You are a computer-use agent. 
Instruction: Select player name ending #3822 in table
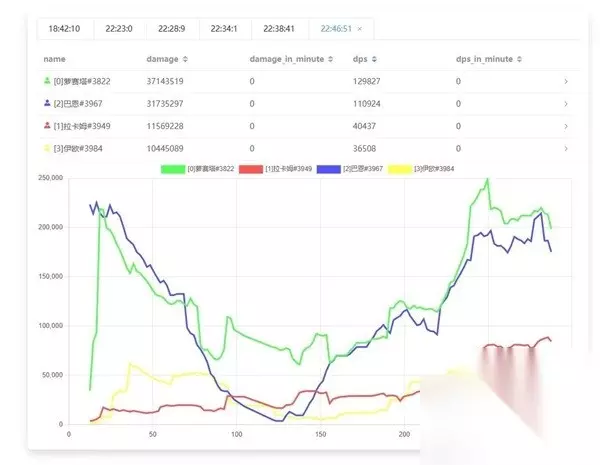pos(82,81)
